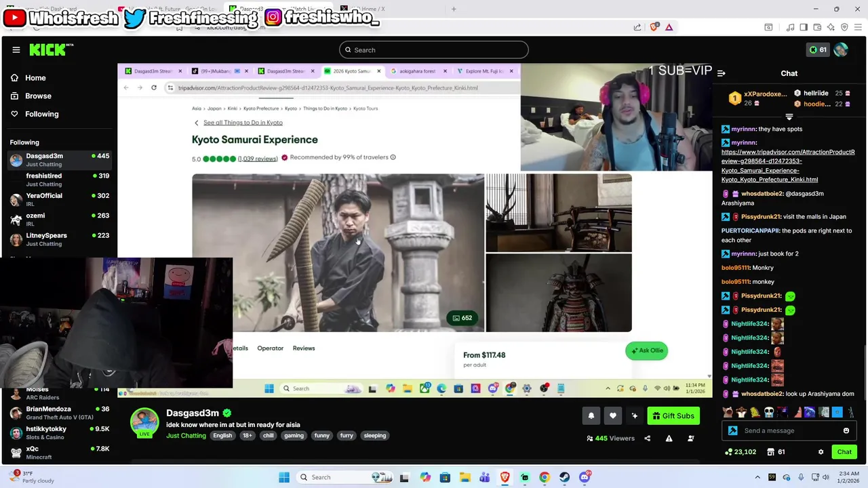This screenshot has width=868, height=488.
Task: Open chat settings gear icon
Action: click(821, 452)
